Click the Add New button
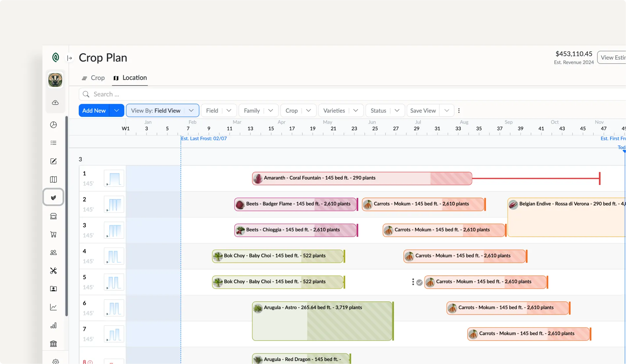The width and height of the screenshot is (626, 364). point(94,110)
